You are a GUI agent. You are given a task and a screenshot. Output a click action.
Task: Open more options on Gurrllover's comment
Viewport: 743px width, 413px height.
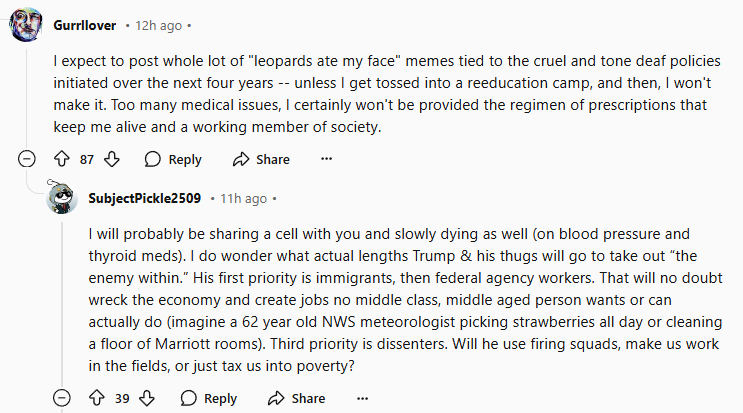tap(326, 159)
